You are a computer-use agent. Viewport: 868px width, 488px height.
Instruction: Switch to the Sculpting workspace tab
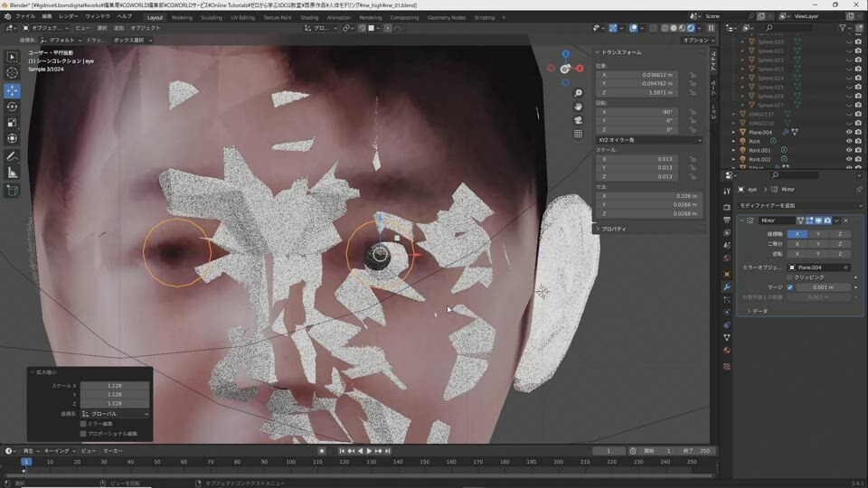click(211, 17)
